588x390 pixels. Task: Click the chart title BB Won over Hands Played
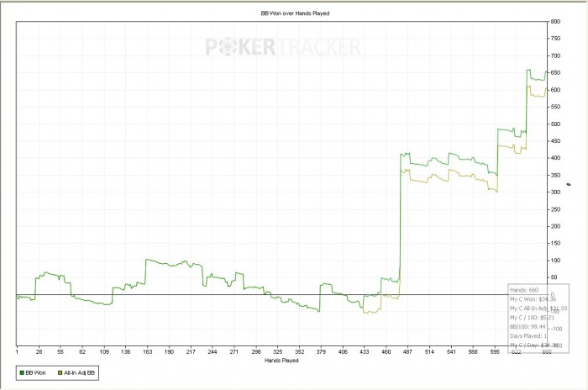(x=295, y=13)
